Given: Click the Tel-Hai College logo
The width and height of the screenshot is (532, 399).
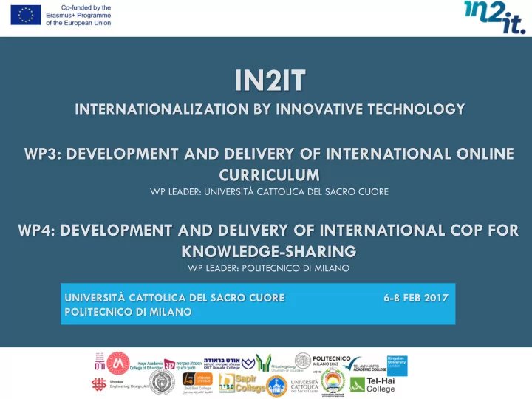Looking at the screenshot, I should (x=372, y=385).
